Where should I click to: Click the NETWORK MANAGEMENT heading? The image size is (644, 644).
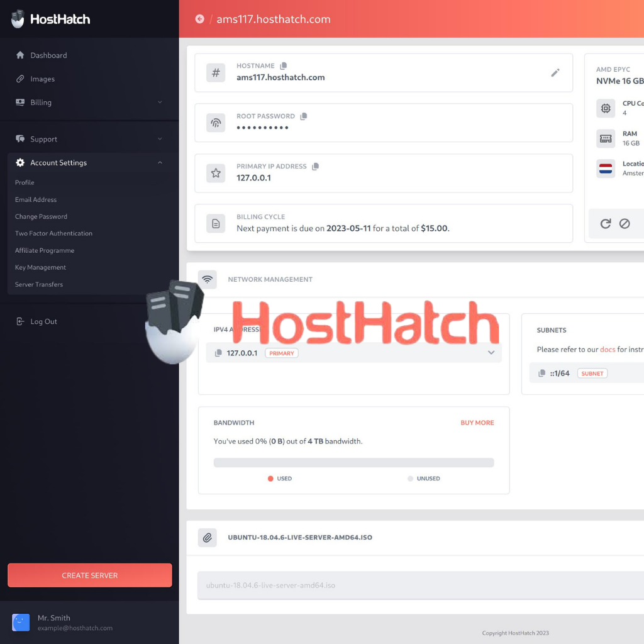click(270, 279)
